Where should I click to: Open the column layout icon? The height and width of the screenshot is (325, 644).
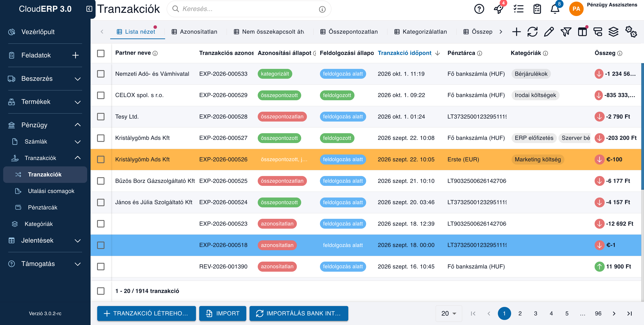pos(582,32)
